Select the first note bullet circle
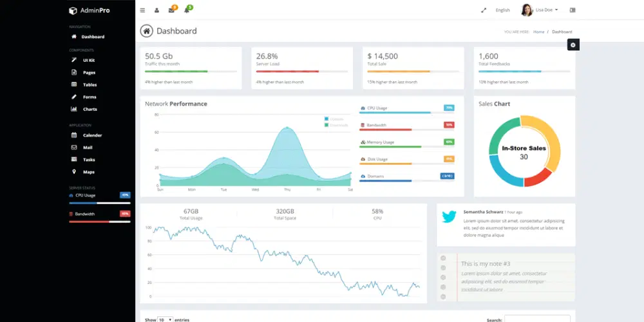Image resolution: width=644 pixels, height=322 pixels. point(443,258)
